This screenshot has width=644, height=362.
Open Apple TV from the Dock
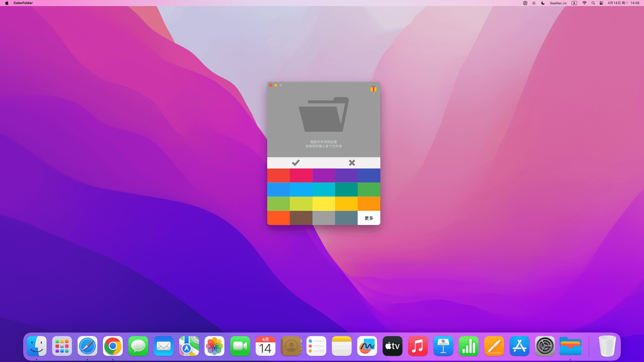click(x=392, y=346)
